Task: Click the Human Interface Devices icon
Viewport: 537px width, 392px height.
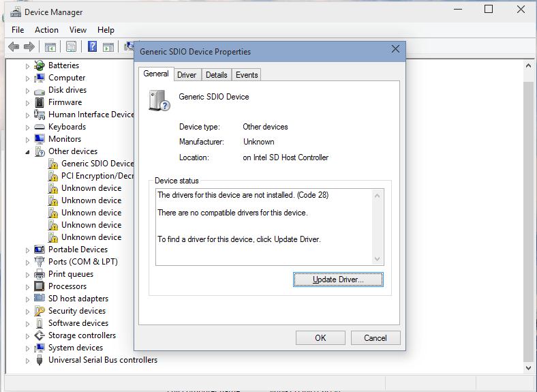Action: tap(40, 115)
